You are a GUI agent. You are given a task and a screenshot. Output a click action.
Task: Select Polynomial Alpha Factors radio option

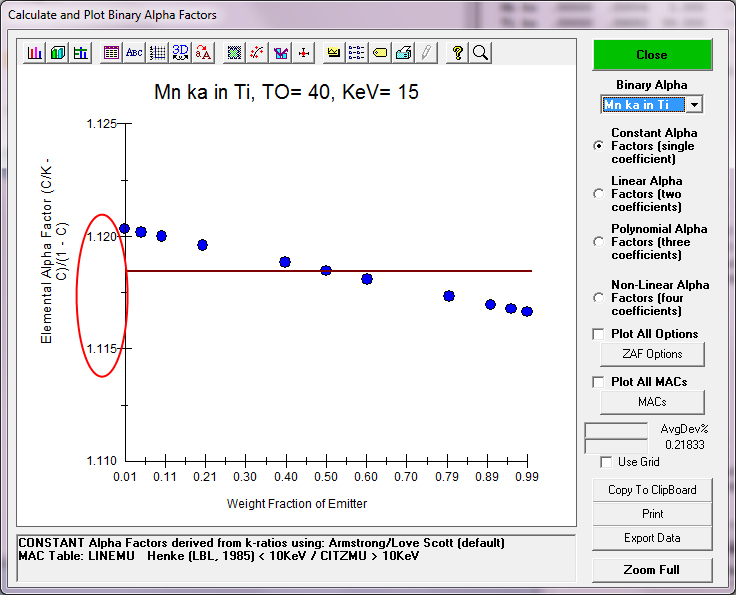click(x=599, y=242)
